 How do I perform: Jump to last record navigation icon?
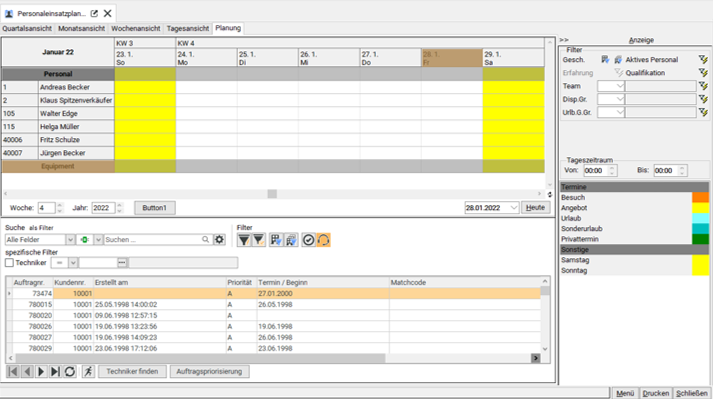(x=55, y=371)
